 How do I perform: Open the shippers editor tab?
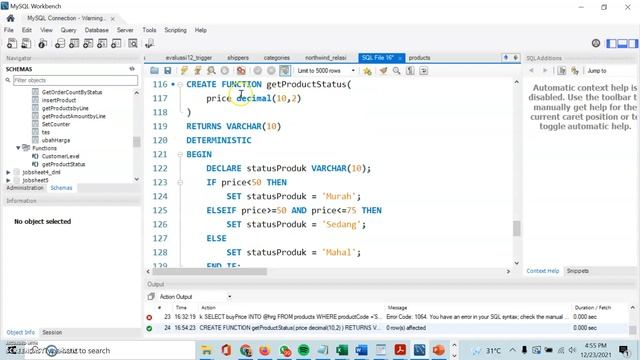(238, 58)
